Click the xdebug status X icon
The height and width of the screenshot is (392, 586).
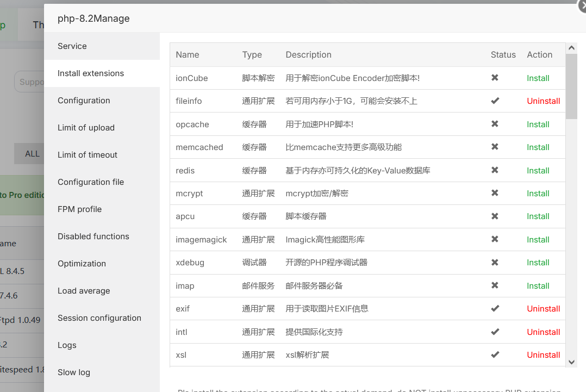point(495,262)
